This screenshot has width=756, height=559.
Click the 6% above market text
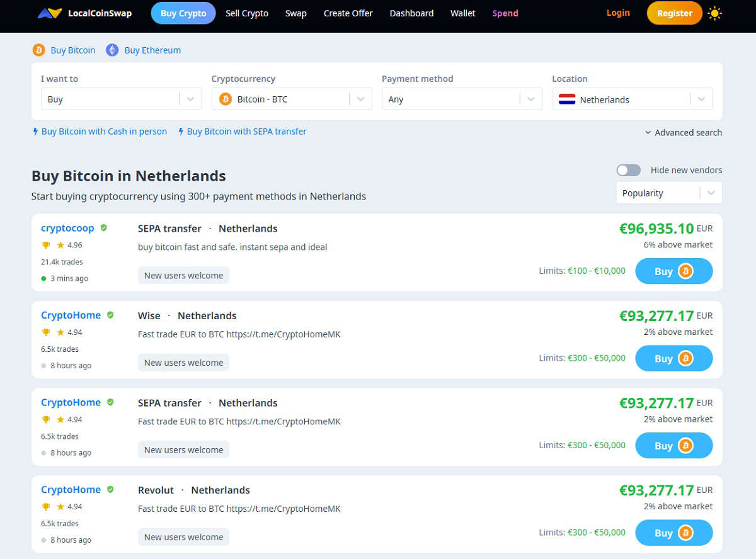[678, 245]
